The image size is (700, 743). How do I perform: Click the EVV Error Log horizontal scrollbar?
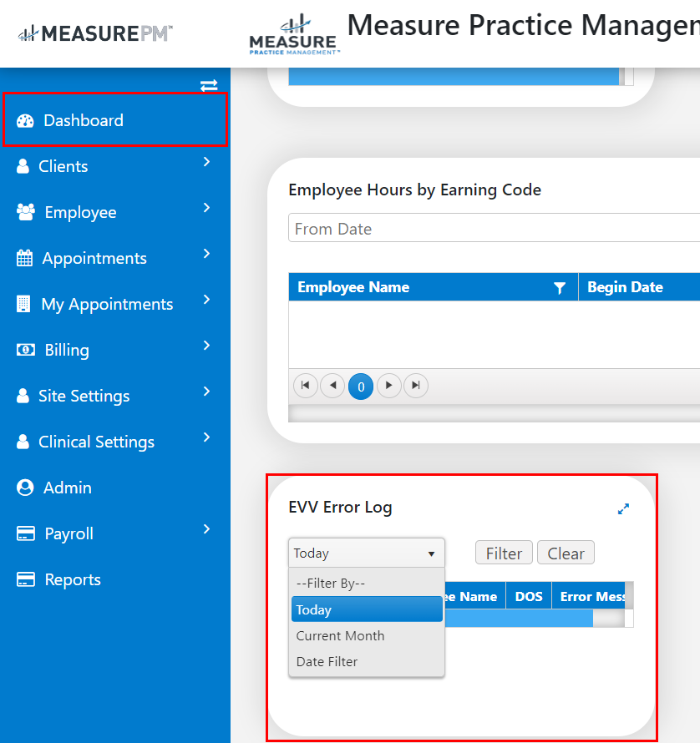(x=519, y=619)
